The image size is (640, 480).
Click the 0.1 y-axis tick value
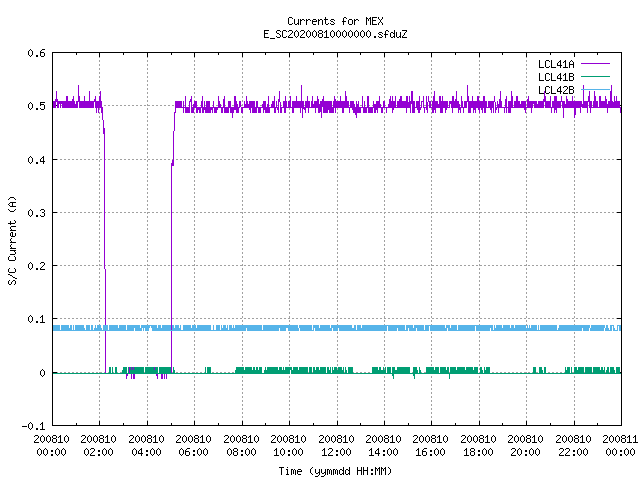coord(37,319)
